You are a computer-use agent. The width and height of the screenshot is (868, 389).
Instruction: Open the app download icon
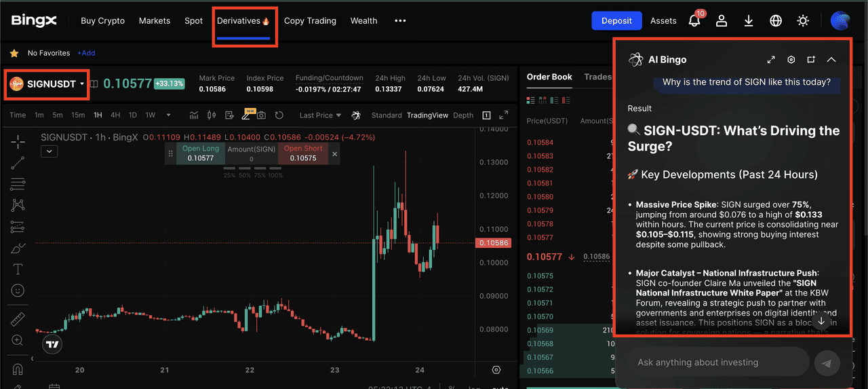[749, 20]
